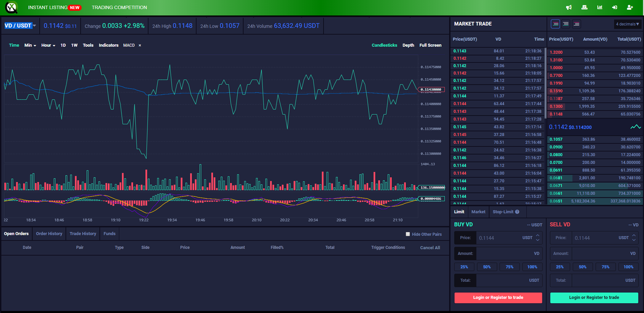The image size is (644, 313).
Task: Enable the Hide Other Pairs checkbox
Action: point(407,234)
